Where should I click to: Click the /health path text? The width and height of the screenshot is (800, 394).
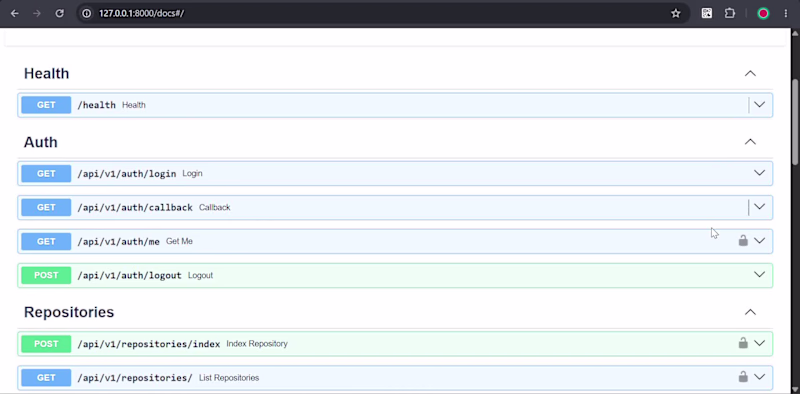(x=96, y=105)
